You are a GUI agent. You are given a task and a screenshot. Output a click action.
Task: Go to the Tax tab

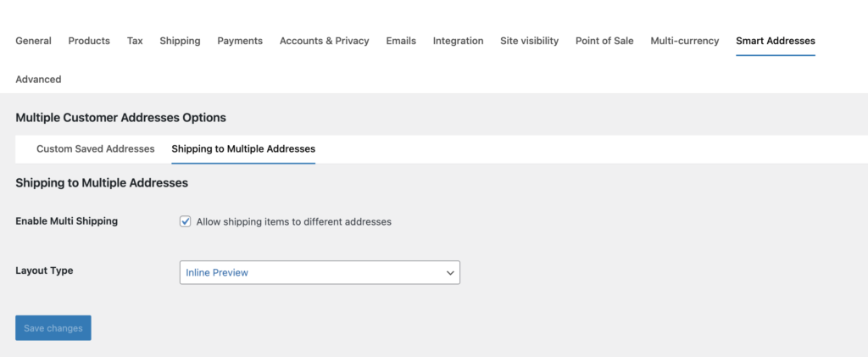coord(135,41)
